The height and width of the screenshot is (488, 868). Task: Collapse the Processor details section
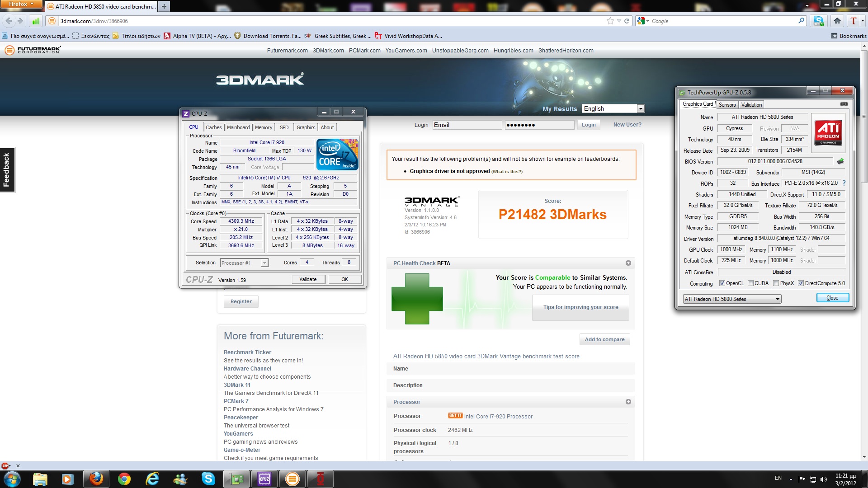click(628, 402)
